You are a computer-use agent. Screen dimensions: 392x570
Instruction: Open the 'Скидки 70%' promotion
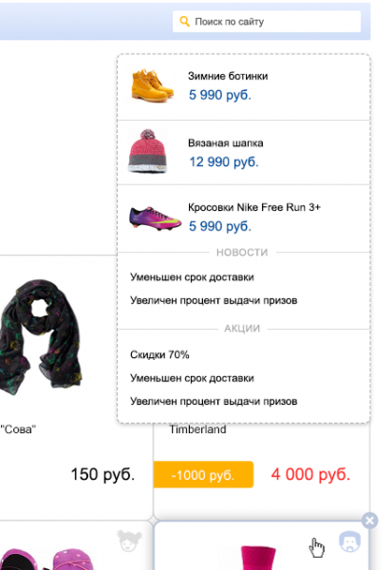(159, 354)
